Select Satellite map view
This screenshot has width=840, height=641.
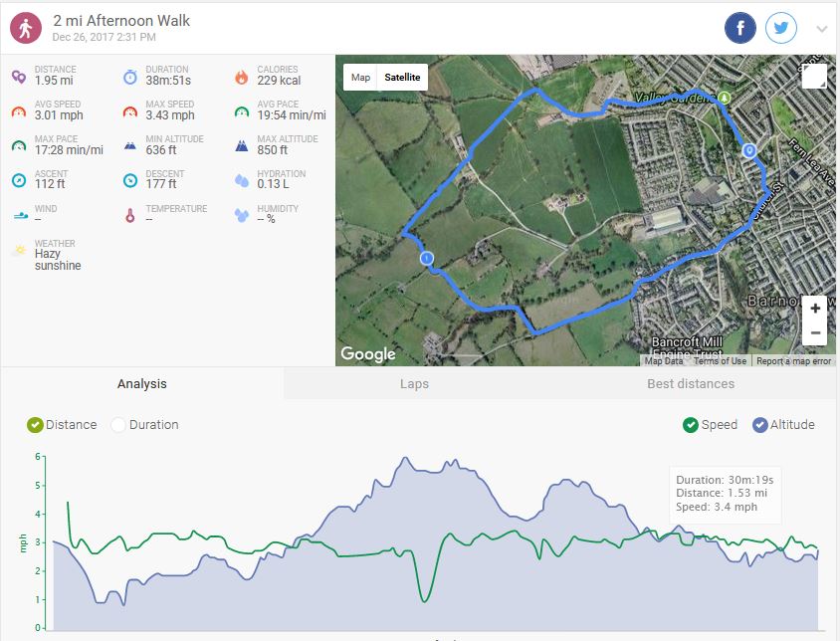pos(402,78)
